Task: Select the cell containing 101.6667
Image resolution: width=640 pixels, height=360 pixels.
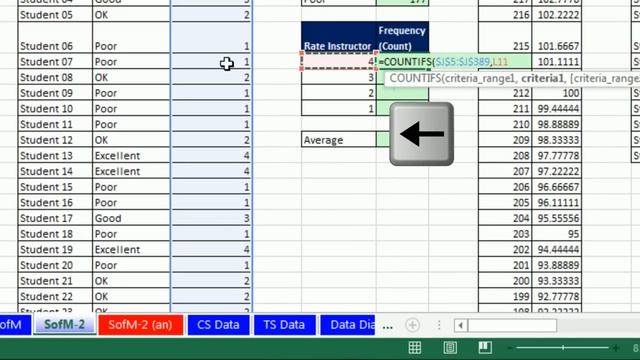Action: pyautogui.click(x=557, y=38)
